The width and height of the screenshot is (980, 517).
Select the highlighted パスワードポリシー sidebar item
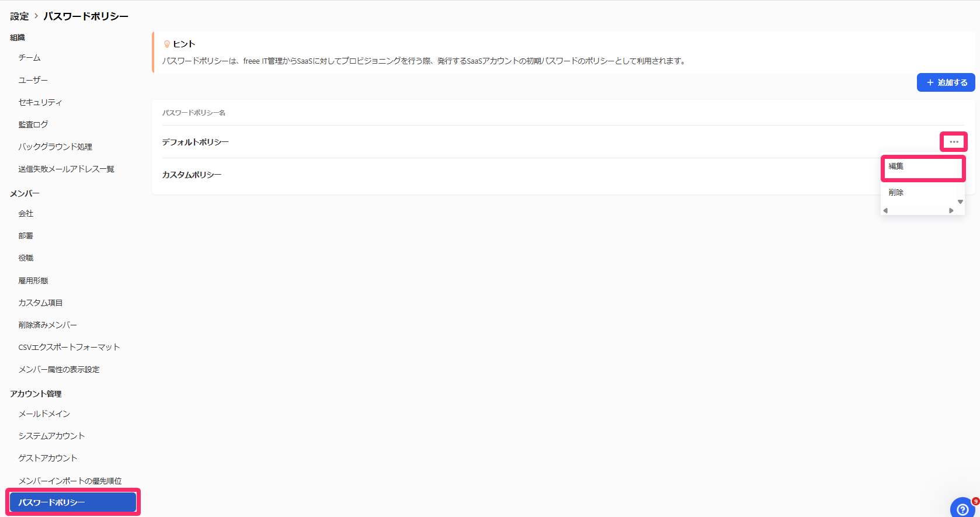pyautogui.click(x=73, y=502)
